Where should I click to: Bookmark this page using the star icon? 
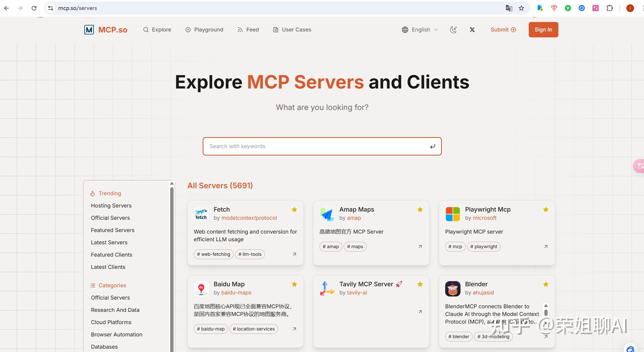[521, 8]
